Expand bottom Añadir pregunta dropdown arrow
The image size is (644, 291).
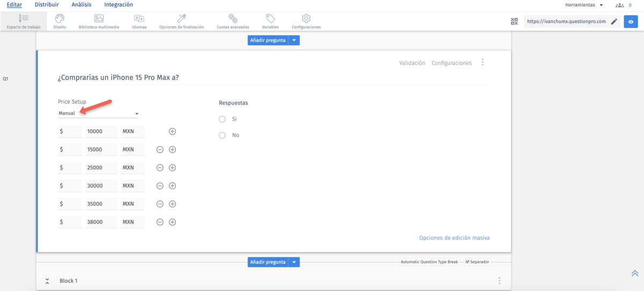pos(294,262)
